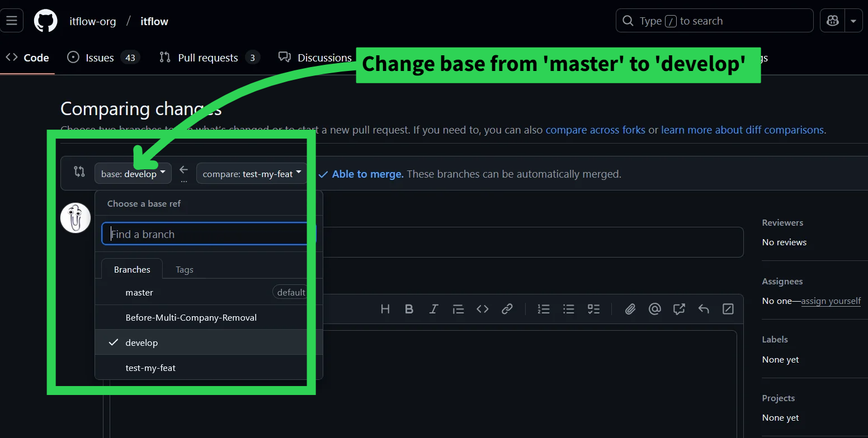Screen dimensions: 868x438
Task: Open the compare: test-my-feat branch dropdown
Action: [x=252, y=174]
